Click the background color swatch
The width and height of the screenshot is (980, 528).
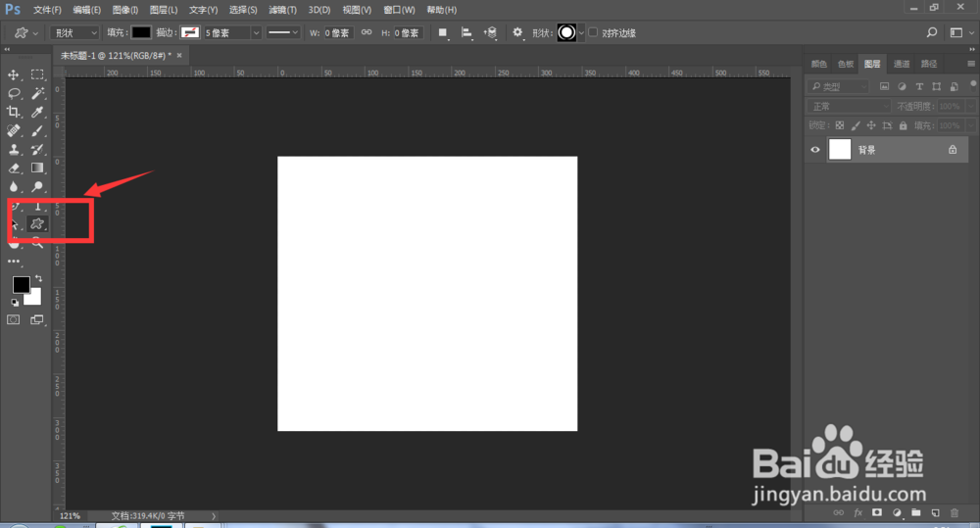[x=33, y=298]
